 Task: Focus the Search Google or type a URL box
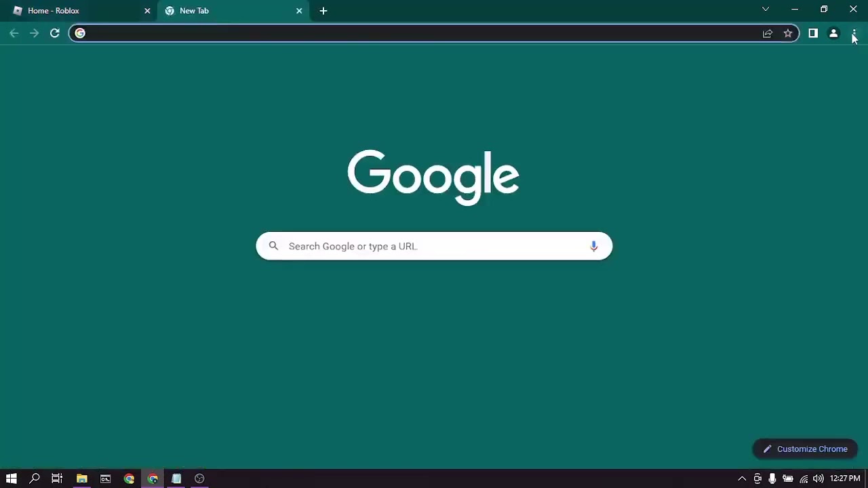434,246
